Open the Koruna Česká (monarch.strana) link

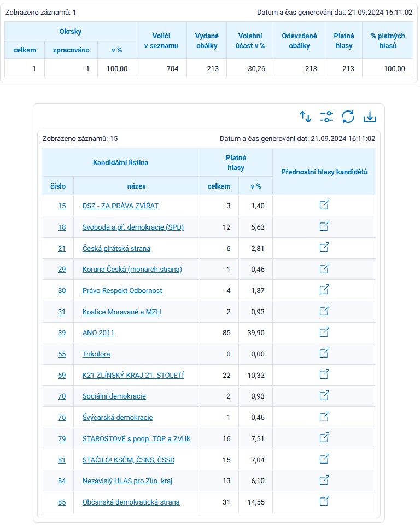132,270
